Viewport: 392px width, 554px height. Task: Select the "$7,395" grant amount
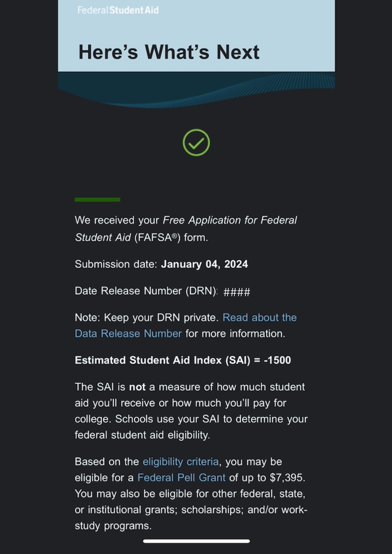(286, 477)
